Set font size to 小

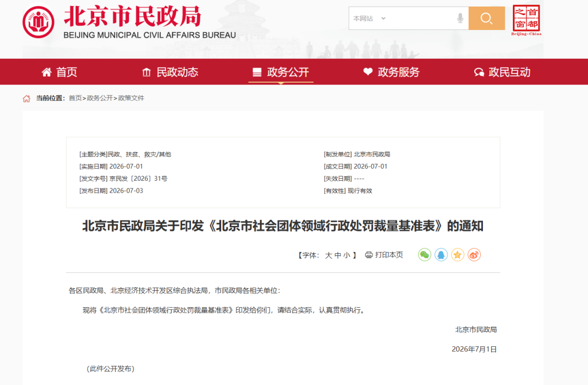point(347,255)
